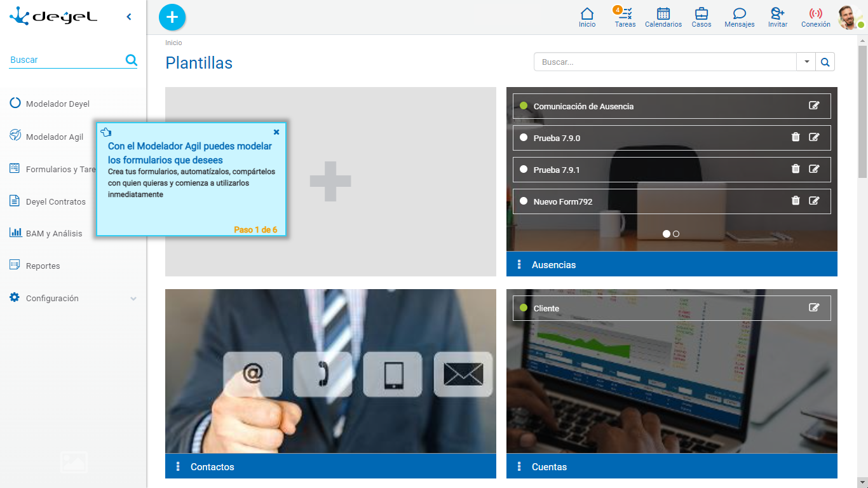Open Reportes from the sidebar menu
Image resolution: width=868 pixels, height=488 pixels.
click(43, 266)
